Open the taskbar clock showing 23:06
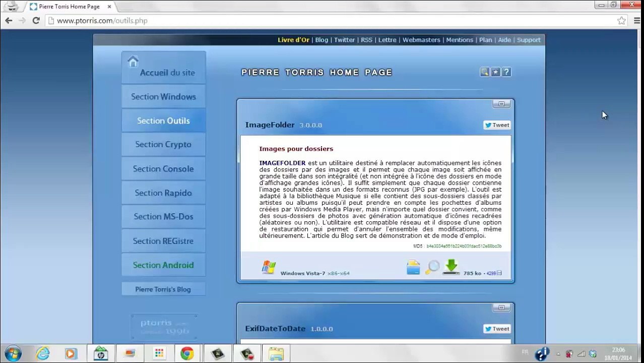The image size is (644, 363). coord(619,354)
